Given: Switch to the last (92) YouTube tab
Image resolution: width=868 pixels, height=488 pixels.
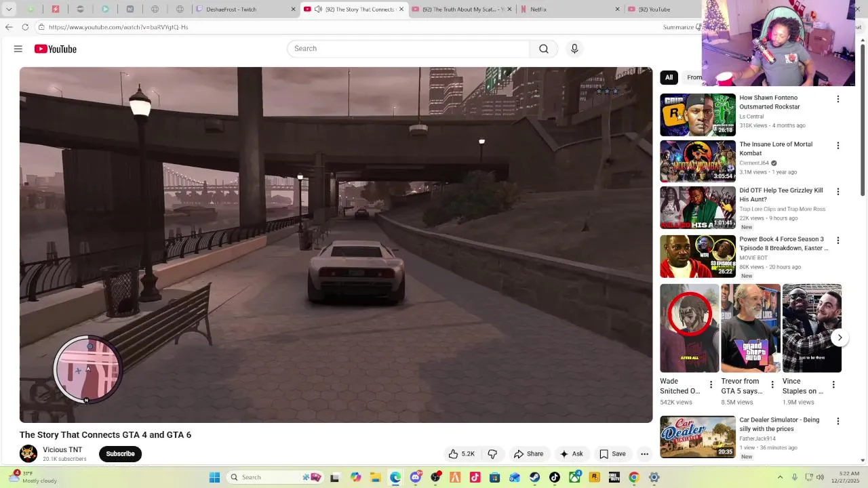Looking at the screenshot, I should click(x=661, y=9).
